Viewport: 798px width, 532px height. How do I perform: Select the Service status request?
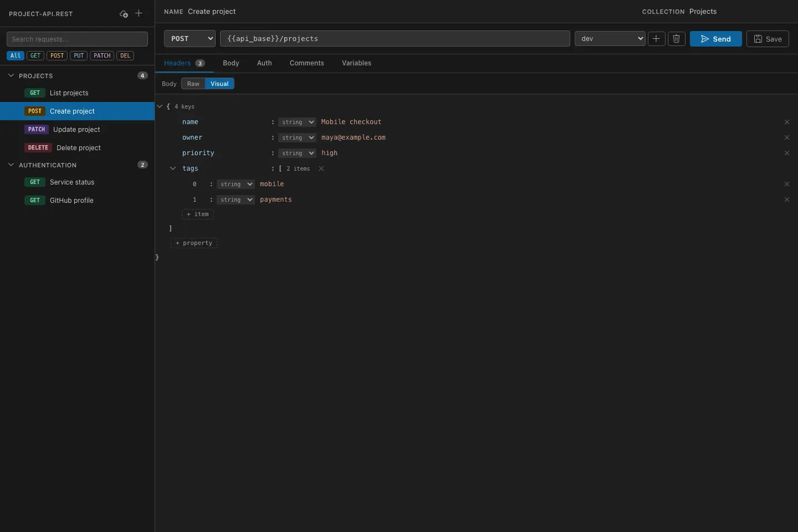(x=77, y=182)
